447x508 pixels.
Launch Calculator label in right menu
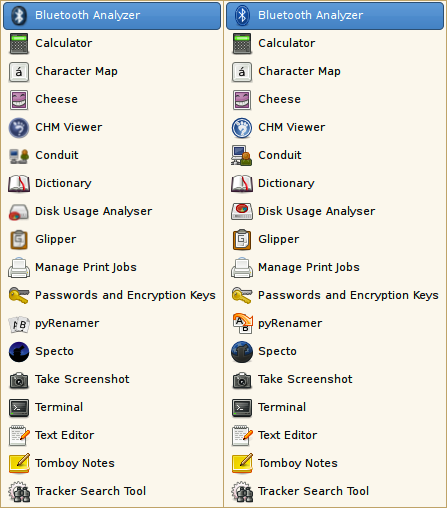[x=287, y=43]
